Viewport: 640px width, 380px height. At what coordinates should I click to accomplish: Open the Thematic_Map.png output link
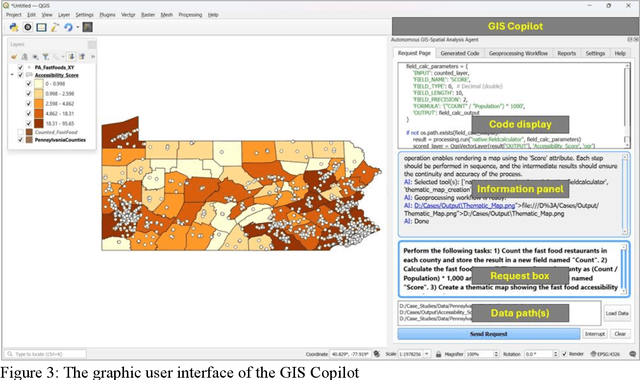point(464,206)
